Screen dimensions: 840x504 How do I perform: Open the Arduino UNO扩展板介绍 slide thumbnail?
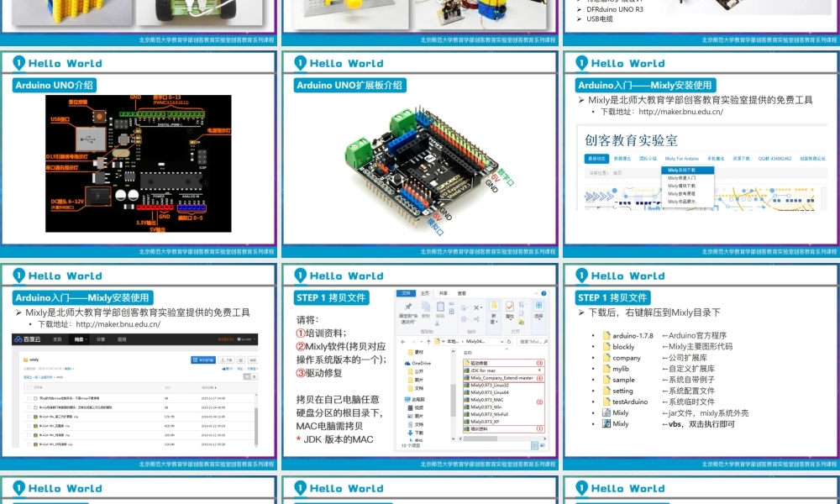[x=420, y=155]
